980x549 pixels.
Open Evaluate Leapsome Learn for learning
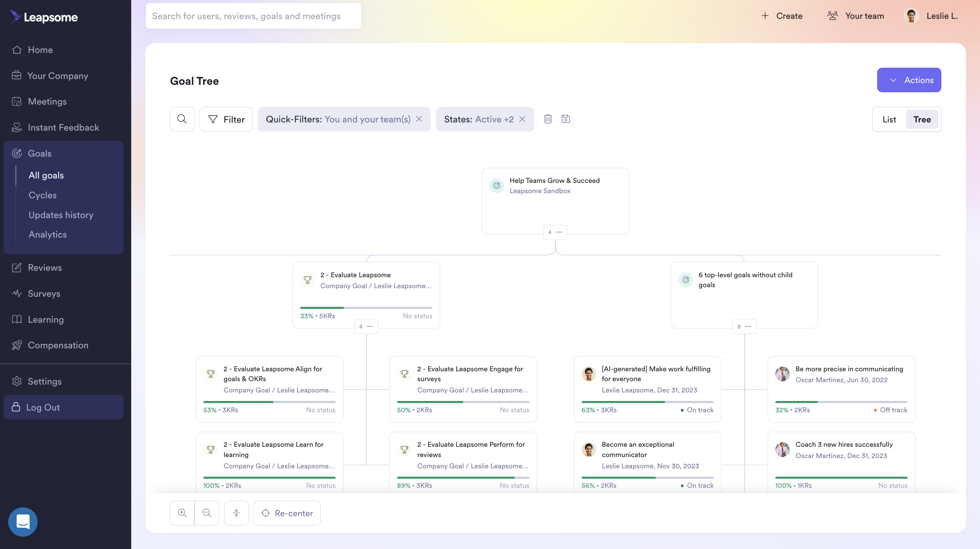269,463
